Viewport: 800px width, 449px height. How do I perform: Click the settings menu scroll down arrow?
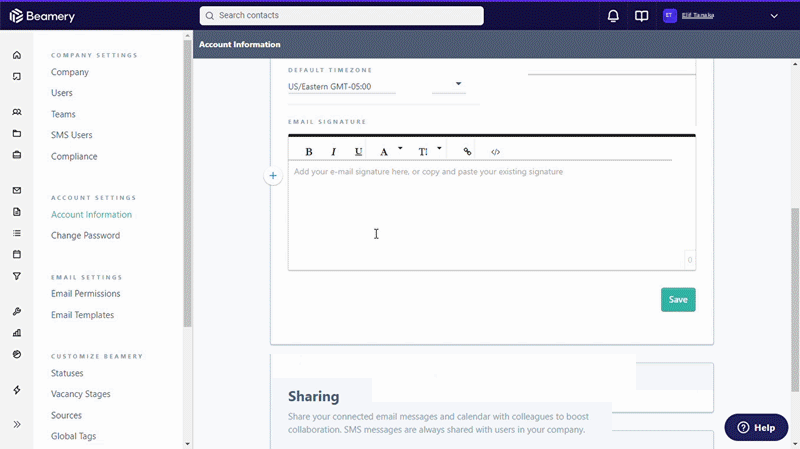click(187, 444)
